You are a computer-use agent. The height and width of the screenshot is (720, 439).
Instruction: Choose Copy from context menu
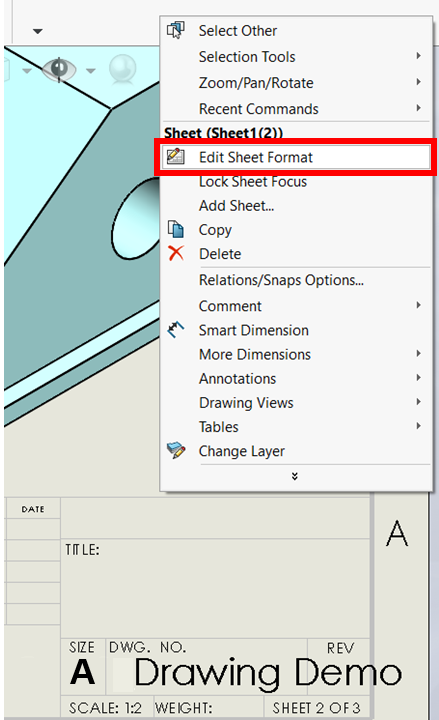click(x=296, y=230)
